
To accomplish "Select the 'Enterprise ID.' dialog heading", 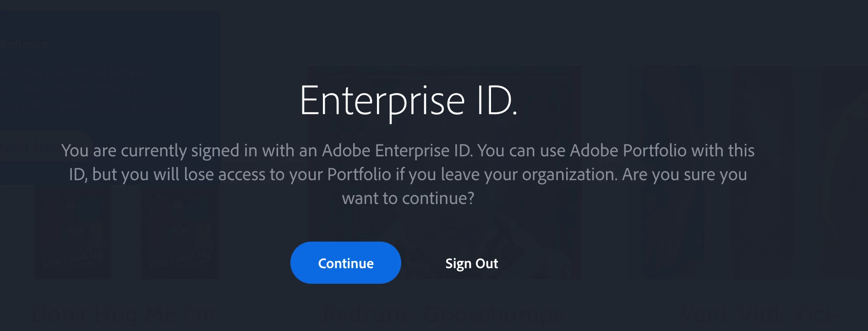I will tap(409, 101).
